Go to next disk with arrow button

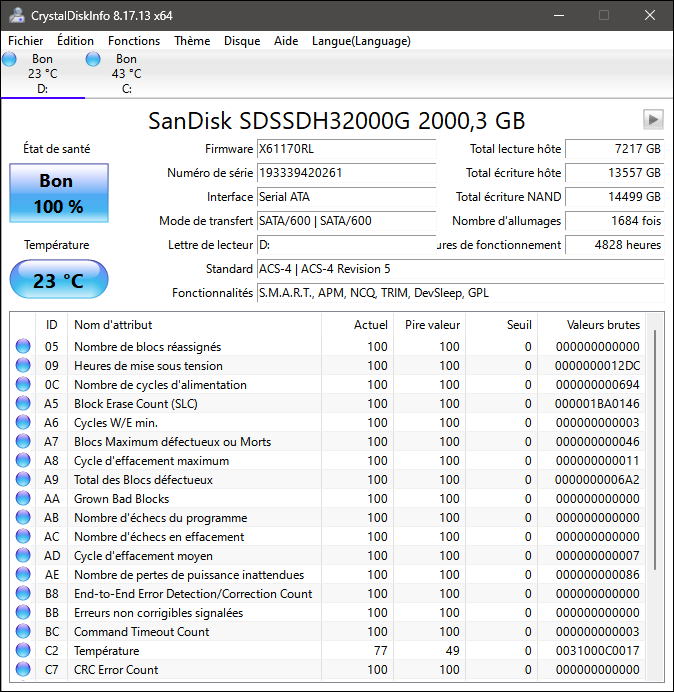pyautogui.click(x=653, y=120)
